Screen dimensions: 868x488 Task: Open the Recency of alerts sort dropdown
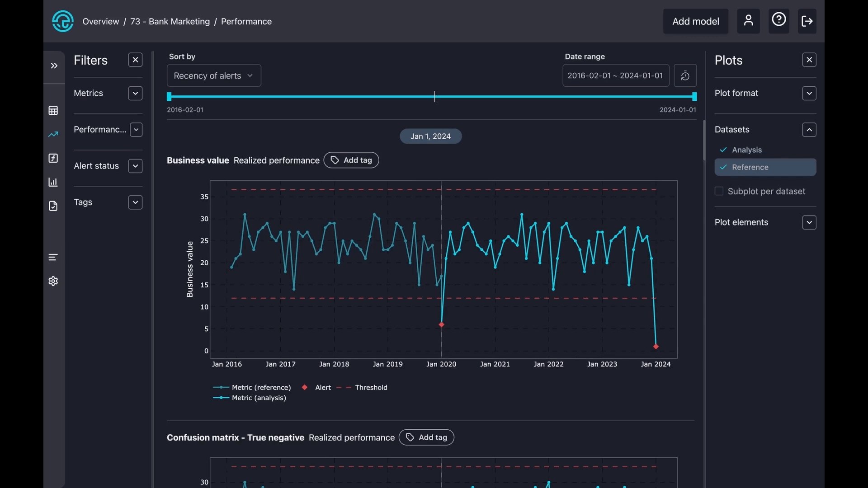(214, 75)
